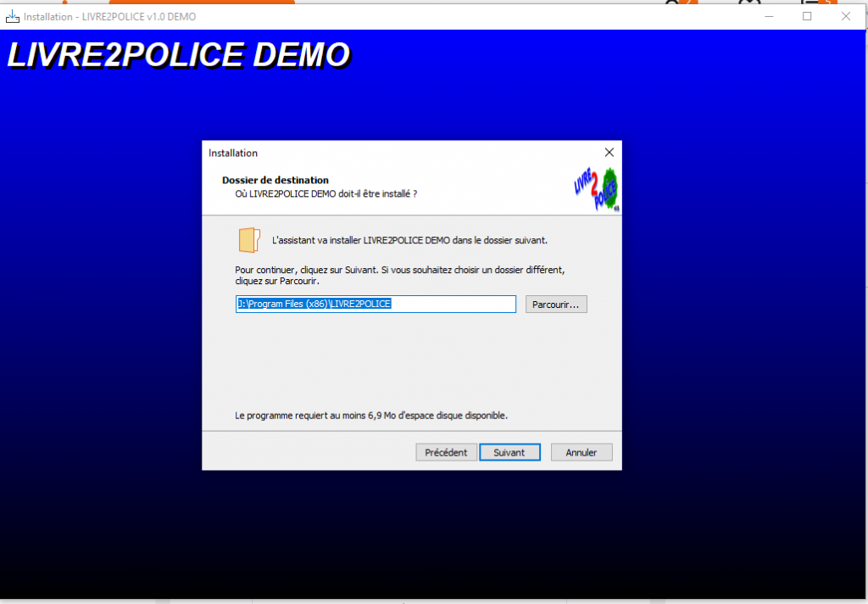Screen dimensions: 868x604
Task: Open folder browser with Parcourir button
Action: point(556,305)
